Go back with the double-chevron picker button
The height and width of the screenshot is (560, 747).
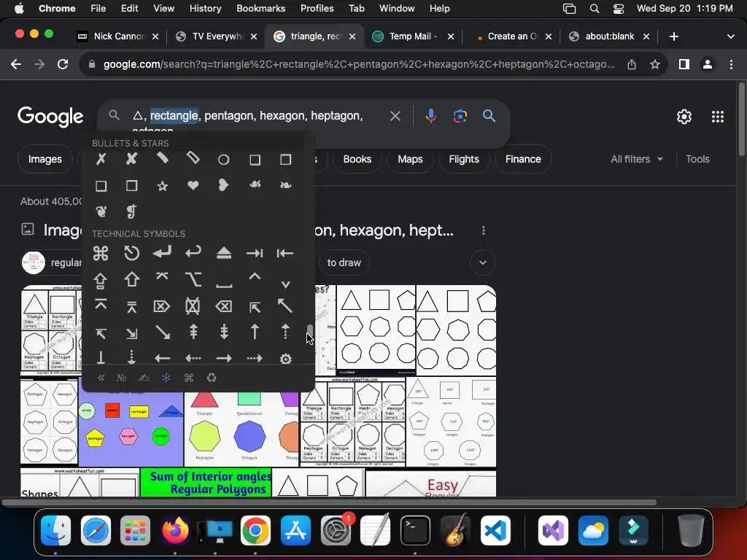(101, 378)
